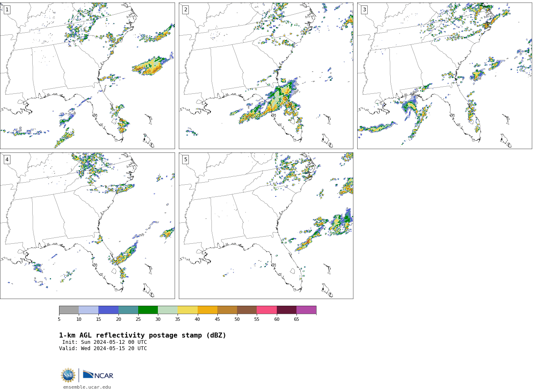Click the gray 5-10 dBZ swatch

click(69, 310)
